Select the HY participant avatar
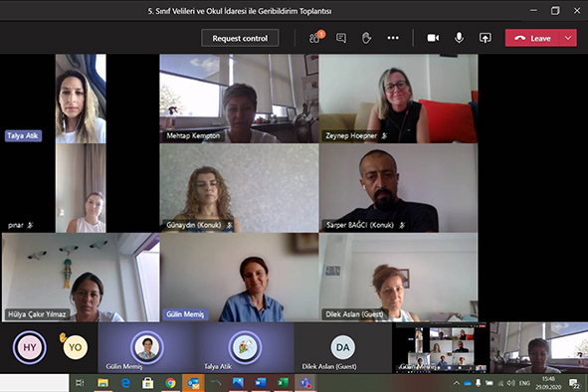The image size is (588, 392). [30, 347]
